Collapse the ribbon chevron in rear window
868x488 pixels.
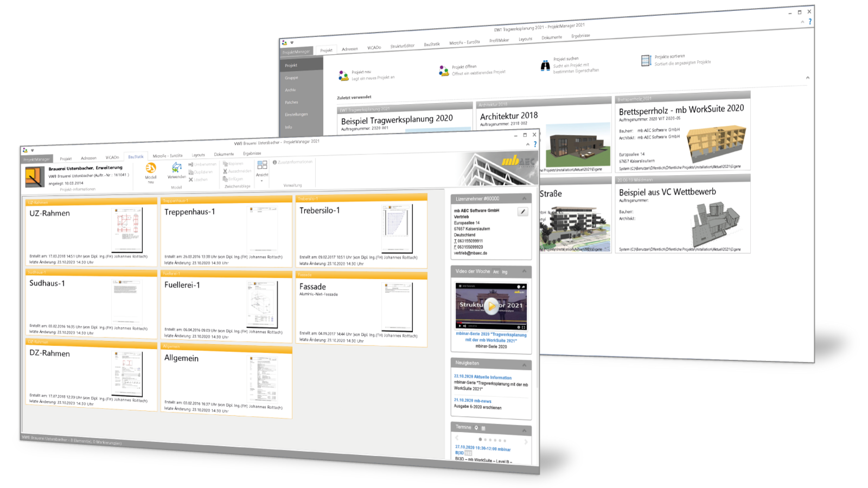pyautogui.click(x=802, y=22)
